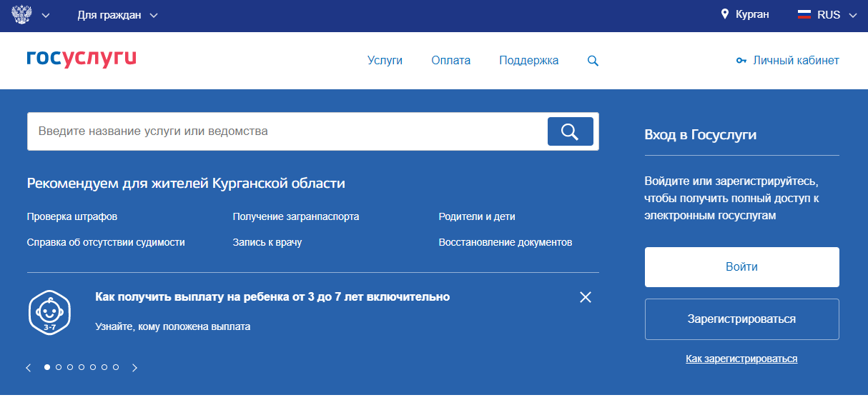The image size is (868, 405).
Task: Open the child payment 3 to 7 headline
Action: click(272, 296)
